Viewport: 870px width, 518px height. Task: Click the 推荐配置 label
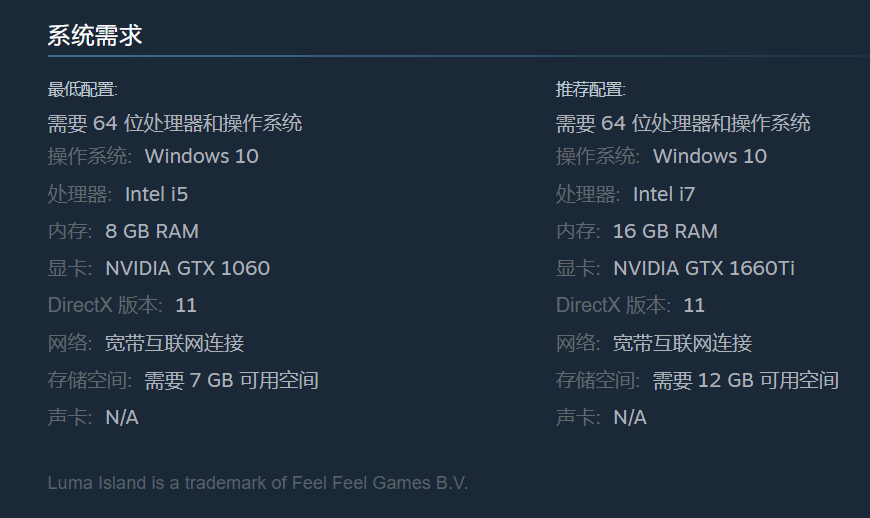[x=590, y=90]
